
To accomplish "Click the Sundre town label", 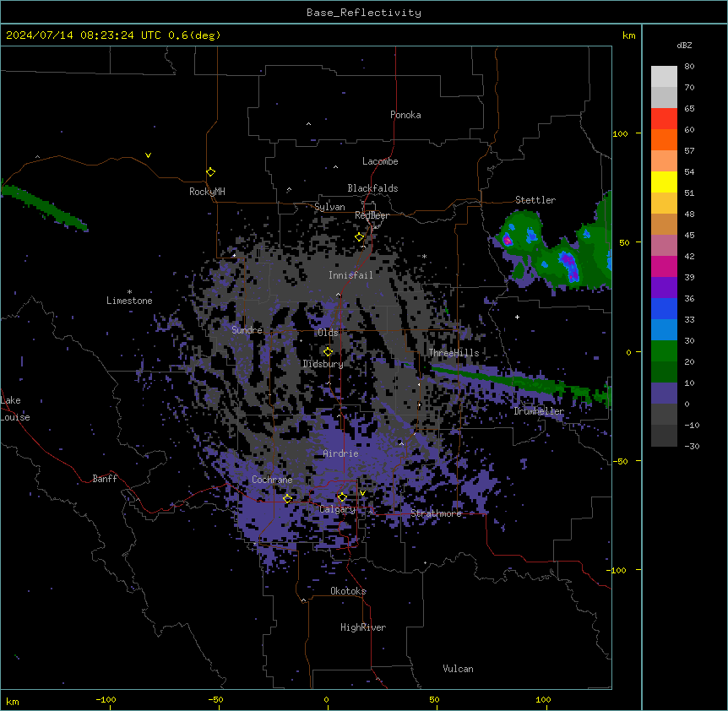I will (x=247, y=330).
